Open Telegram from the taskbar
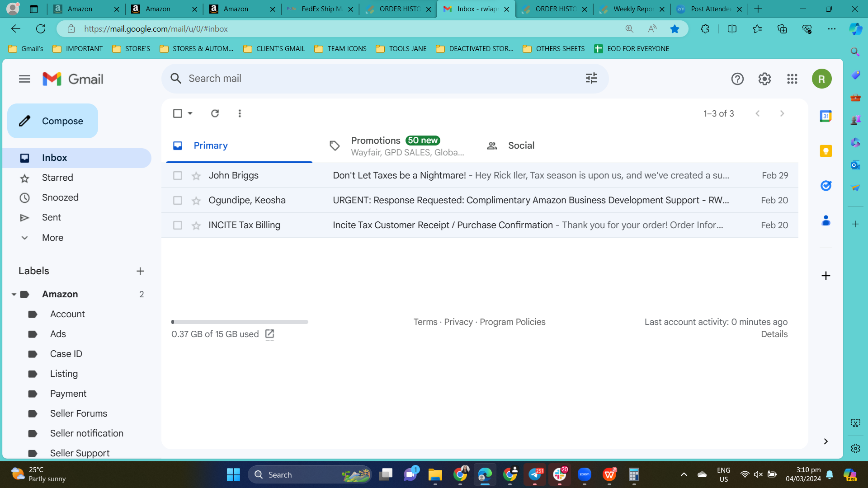Screen dimensions: 868x488 pyautogui.click(x=535, y=474)
